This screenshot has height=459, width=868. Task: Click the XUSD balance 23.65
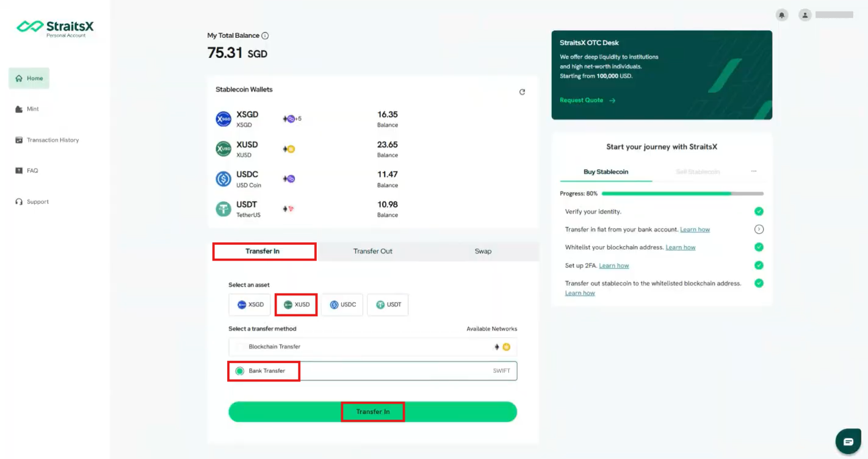(388, 145)
